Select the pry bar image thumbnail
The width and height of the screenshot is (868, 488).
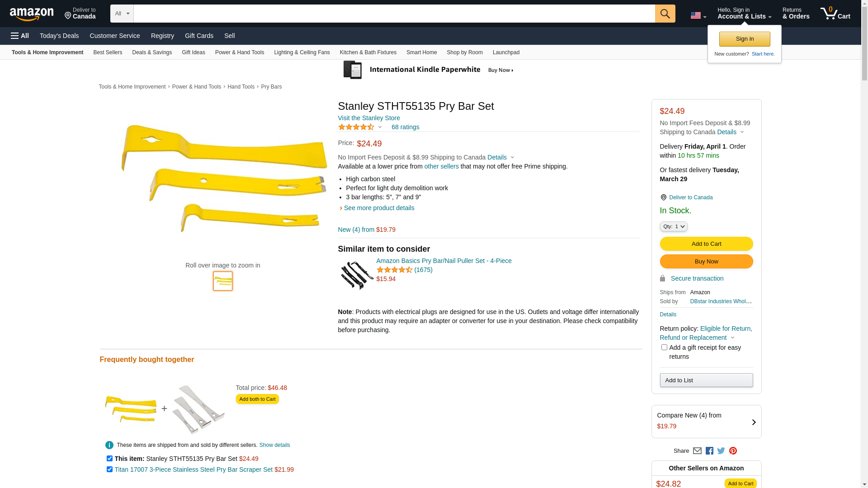click(223, 281)
